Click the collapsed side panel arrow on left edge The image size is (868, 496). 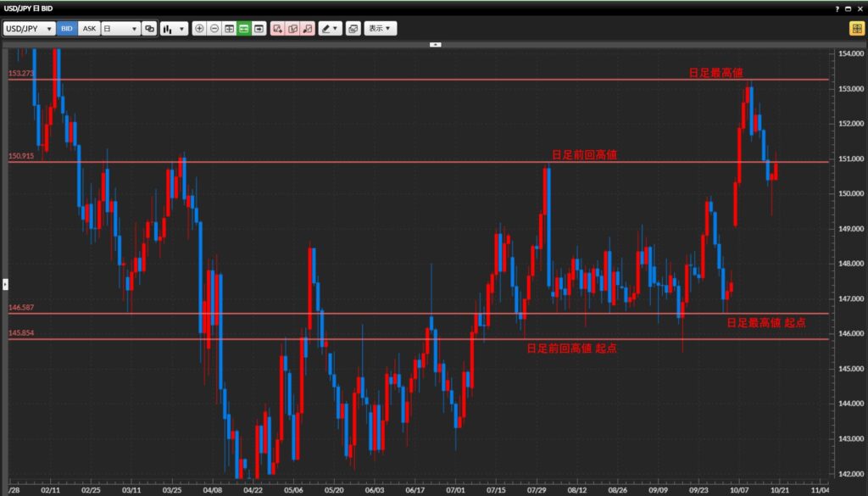coord(3,284)
